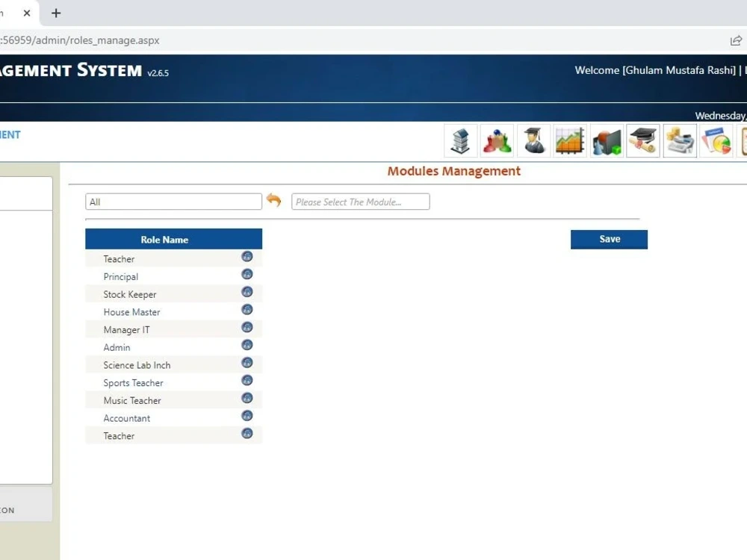Image resolution: width=747 pixels, height=560 pixels.
Task: Open the geometric shapes module icon
Action: (607, 141)
